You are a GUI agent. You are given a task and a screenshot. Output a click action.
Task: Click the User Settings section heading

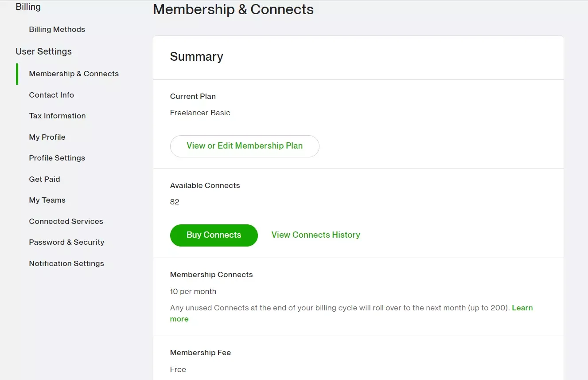(x=43, y=51)
